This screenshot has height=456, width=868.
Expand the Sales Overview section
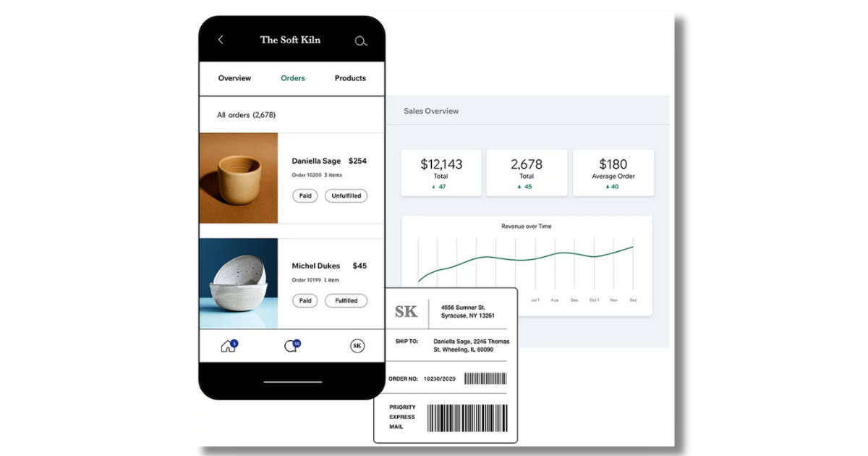pos(431,111)
